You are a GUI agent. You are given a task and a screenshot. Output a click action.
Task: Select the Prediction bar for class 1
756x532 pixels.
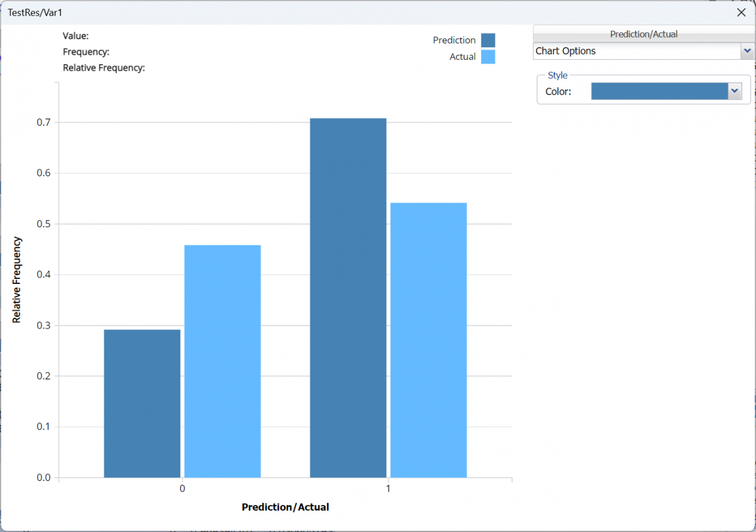(x=348, y=297)
